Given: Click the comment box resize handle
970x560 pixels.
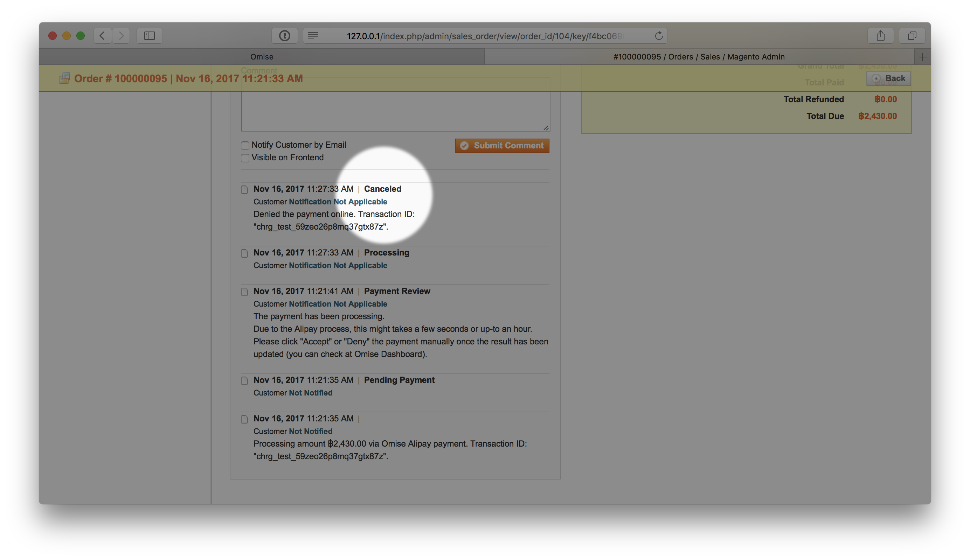Looking at the screenshot, I should point(546,127).
